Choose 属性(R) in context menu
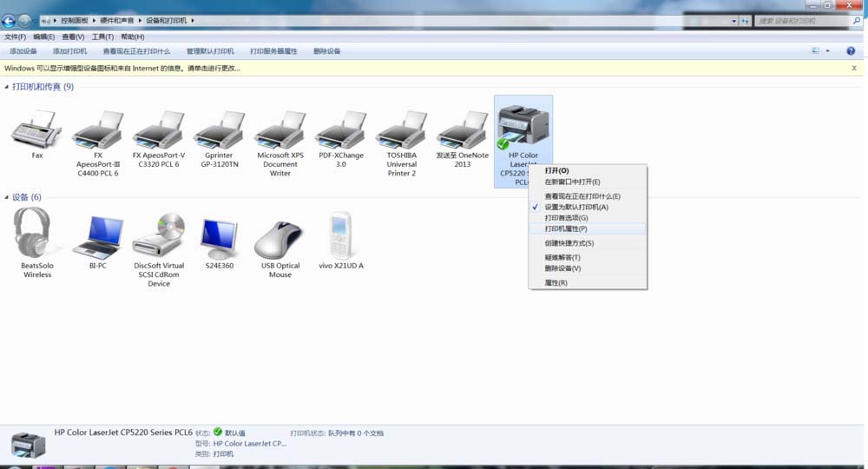 click(x=588, y=283)
